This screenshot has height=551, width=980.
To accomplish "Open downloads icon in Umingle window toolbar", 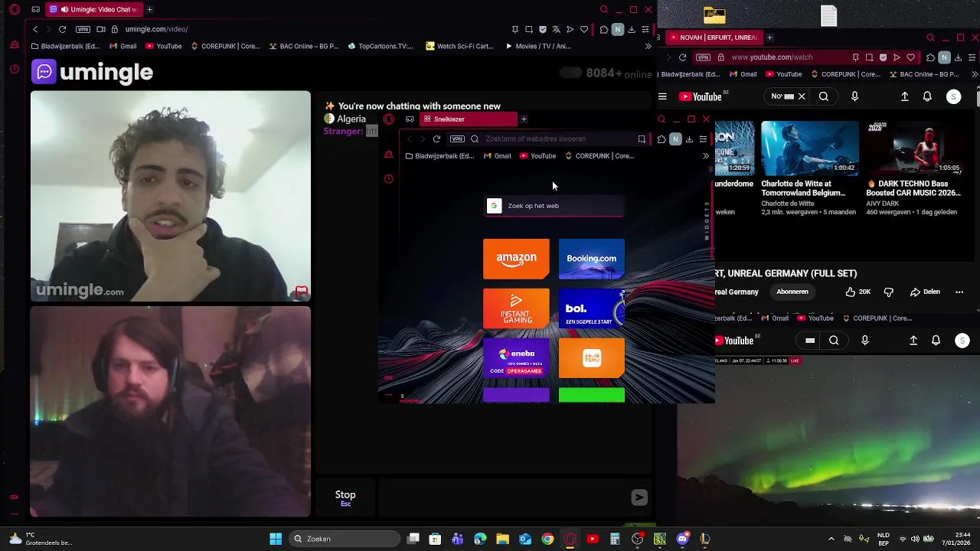I will click(632, 29).
